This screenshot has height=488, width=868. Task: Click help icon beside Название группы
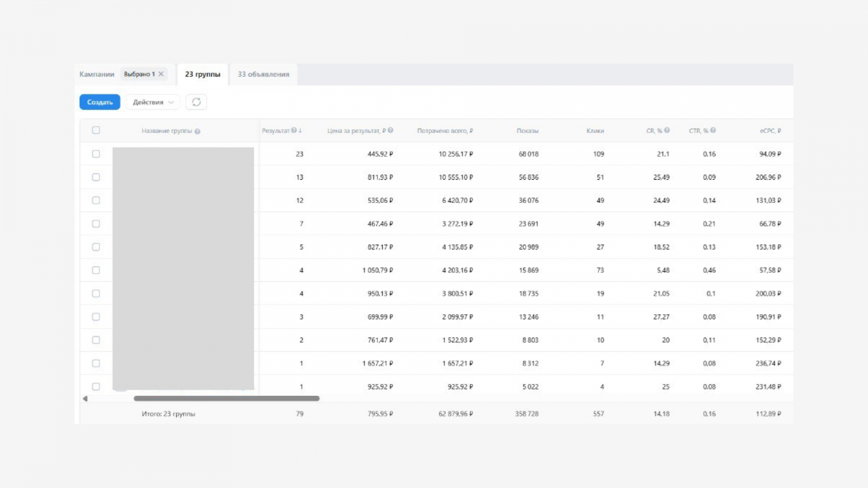coord(197,131)
